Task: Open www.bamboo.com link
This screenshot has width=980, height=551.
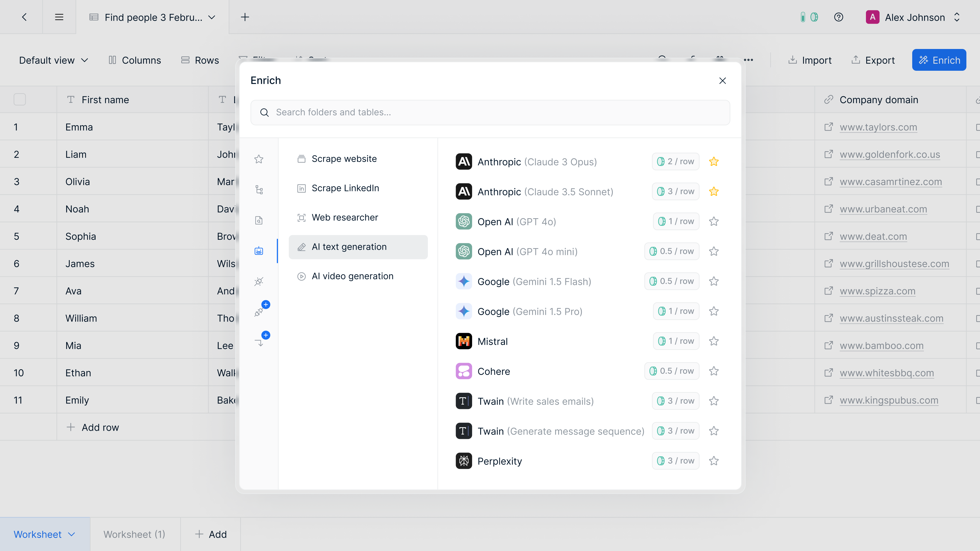Action: pos(881,346)
